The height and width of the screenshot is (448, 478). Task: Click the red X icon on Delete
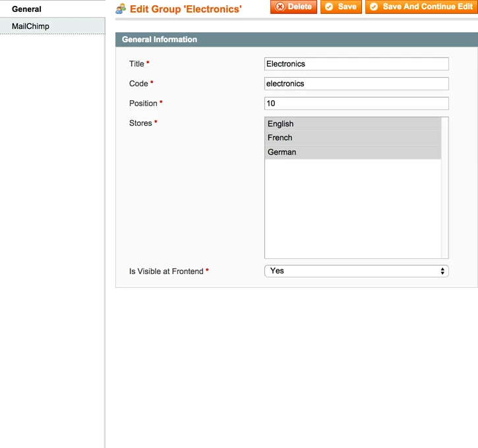[x=280, y=7]
